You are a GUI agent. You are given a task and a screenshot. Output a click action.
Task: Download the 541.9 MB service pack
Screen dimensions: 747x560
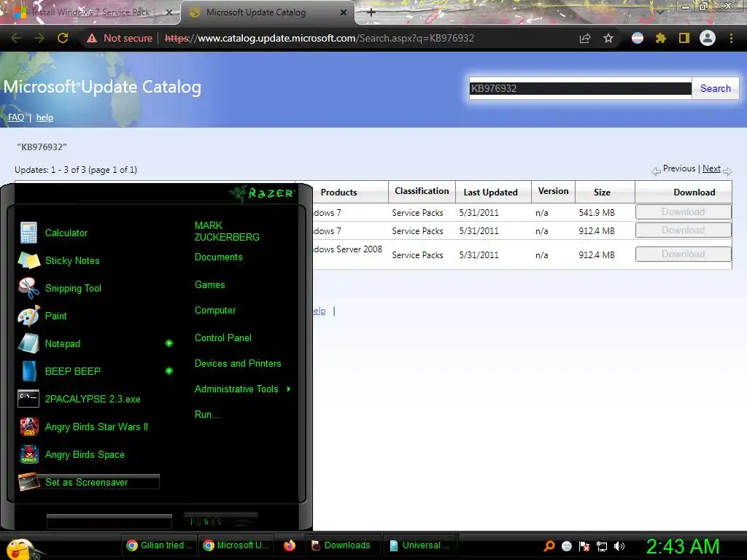[683, 212]
